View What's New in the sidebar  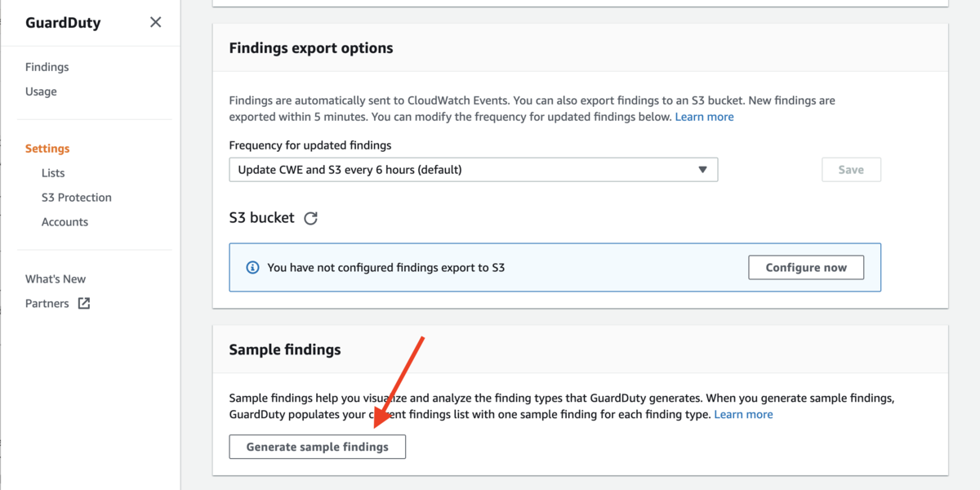tap(56, 278)
